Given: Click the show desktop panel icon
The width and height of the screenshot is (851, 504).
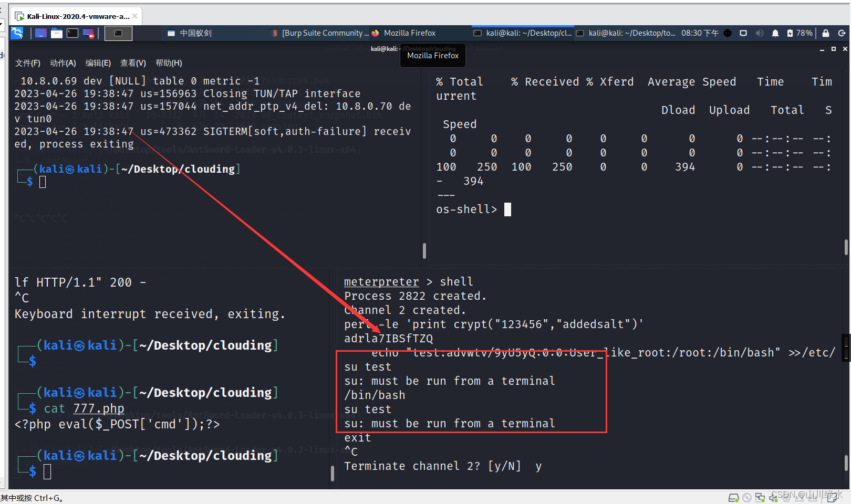Looking at the screenshot, I should pyautogui.click(x=41, y=33).
